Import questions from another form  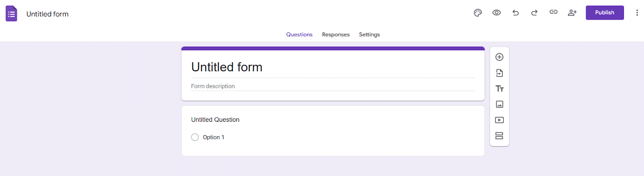(500, 73)
